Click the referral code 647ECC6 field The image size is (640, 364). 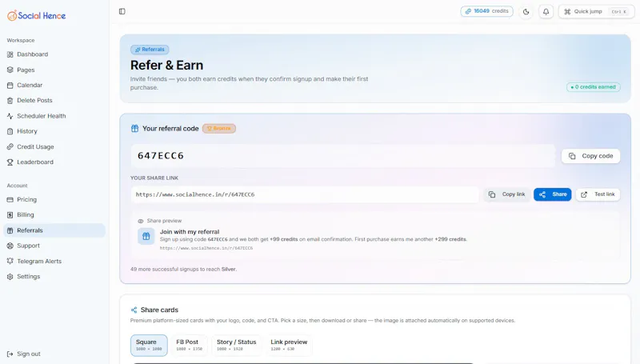(343, 155)
